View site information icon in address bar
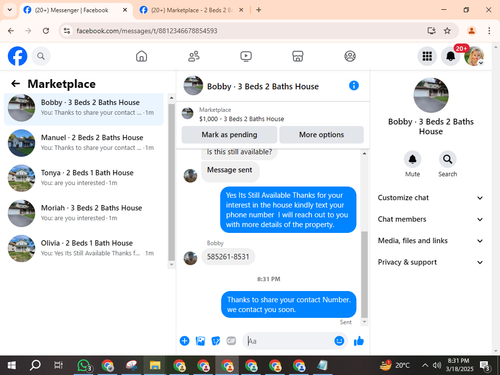This screenshot has height=375, width=500. click(x=67, y=31)
